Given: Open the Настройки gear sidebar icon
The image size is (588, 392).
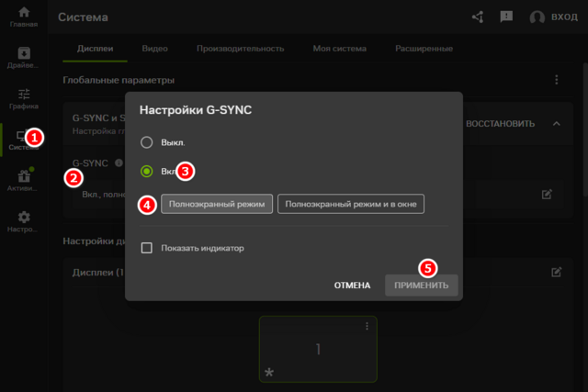Looking at the screenshot, I should click(24, 221).
